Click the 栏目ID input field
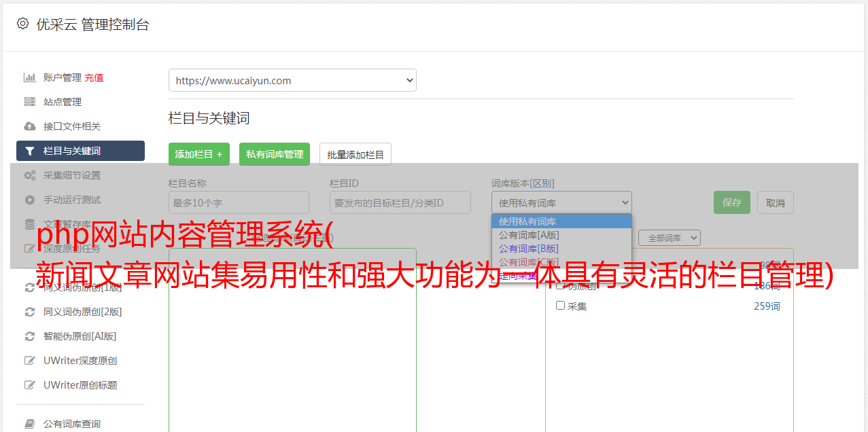Screen dimensions: 868x432 tap(400, 202)
